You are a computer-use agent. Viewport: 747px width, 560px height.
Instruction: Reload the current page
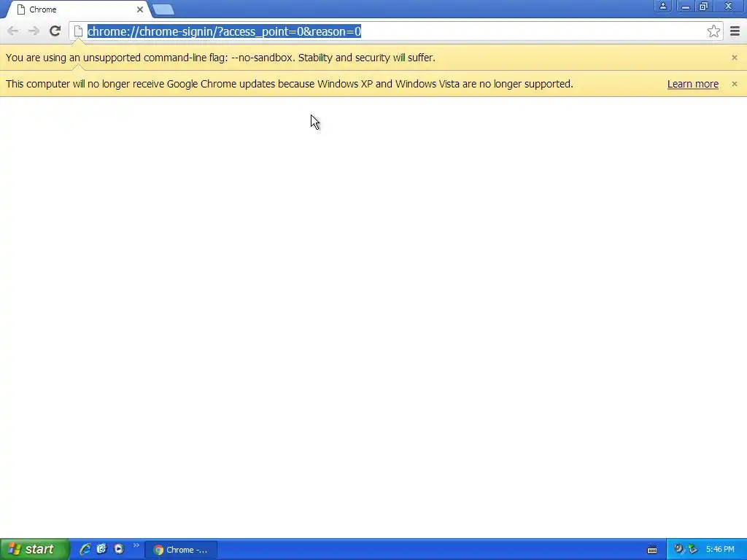coord(55,31)
